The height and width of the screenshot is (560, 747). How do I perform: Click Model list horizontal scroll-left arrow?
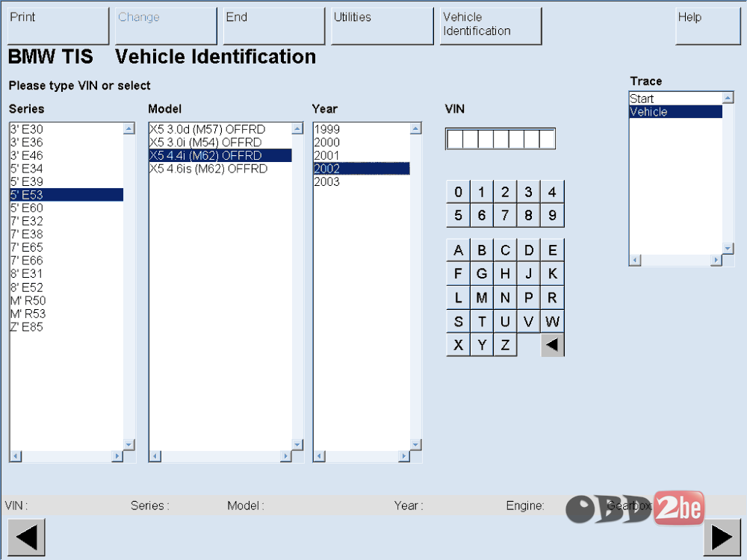point(155,456)
